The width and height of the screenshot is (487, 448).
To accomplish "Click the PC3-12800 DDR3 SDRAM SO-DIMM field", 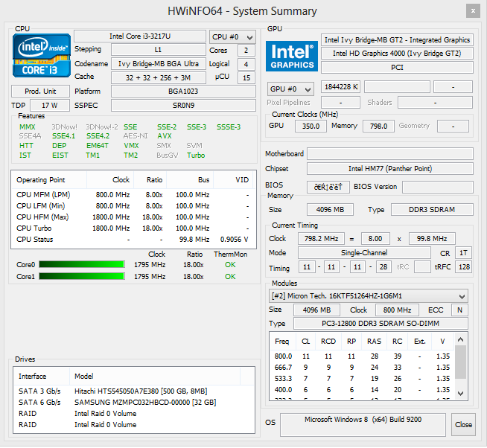I will [x=381, y=324].
